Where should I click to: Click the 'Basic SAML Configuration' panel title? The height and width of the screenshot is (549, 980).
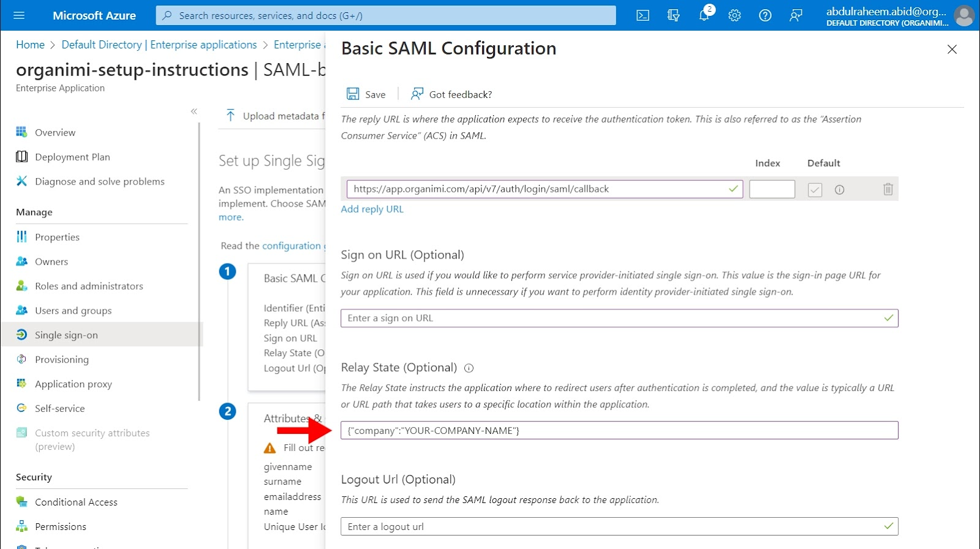449,48
